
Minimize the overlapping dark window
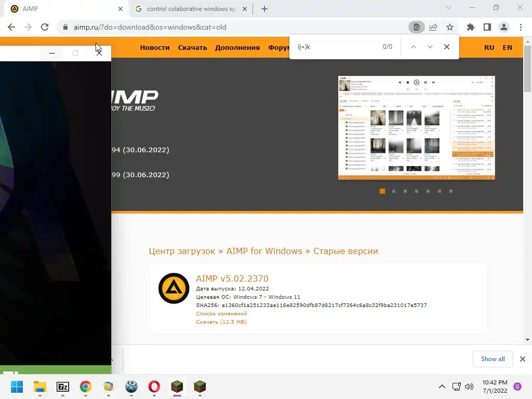click(x=52, y=54)
